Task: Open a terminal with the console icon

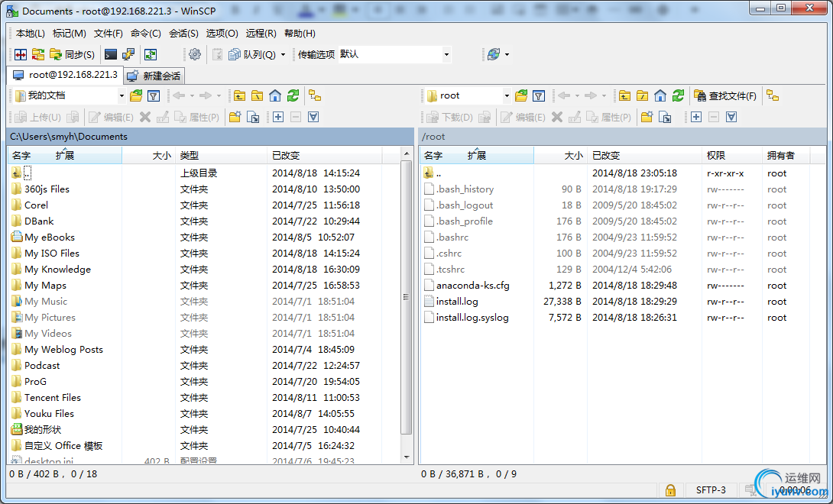Action: 111,54
